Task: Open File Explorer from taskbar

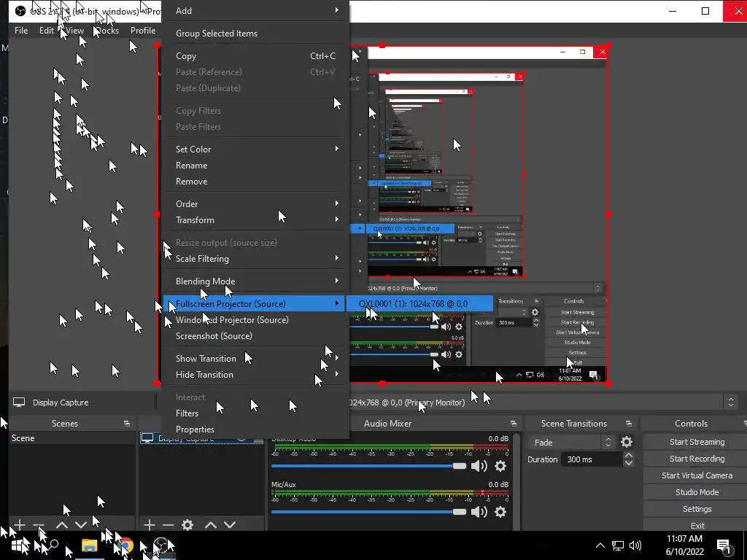Action: (89, 545)
